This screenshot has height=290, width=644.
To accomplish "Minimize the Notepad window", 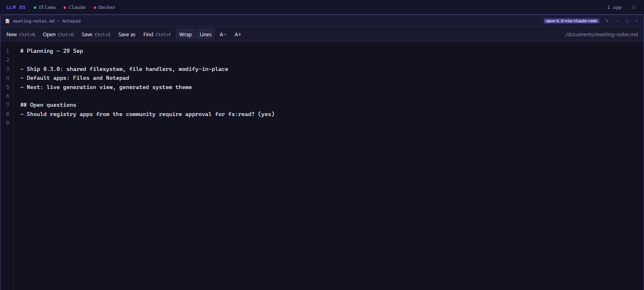I will click(x=617, y=21).
